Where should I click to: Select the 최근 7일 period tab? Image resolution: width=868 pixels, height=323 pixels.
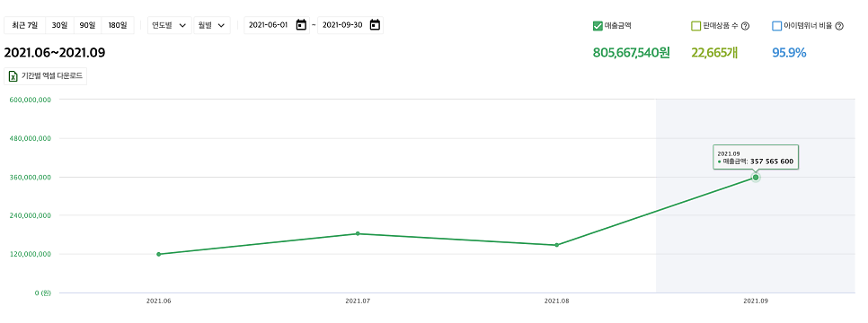(24, 25)
